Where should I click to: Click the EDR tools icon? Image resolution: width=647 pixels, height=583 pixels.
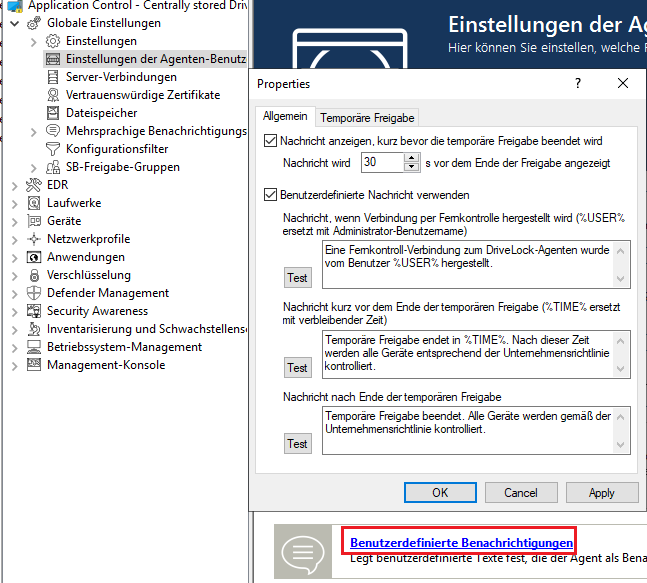[x=34, y=185]
